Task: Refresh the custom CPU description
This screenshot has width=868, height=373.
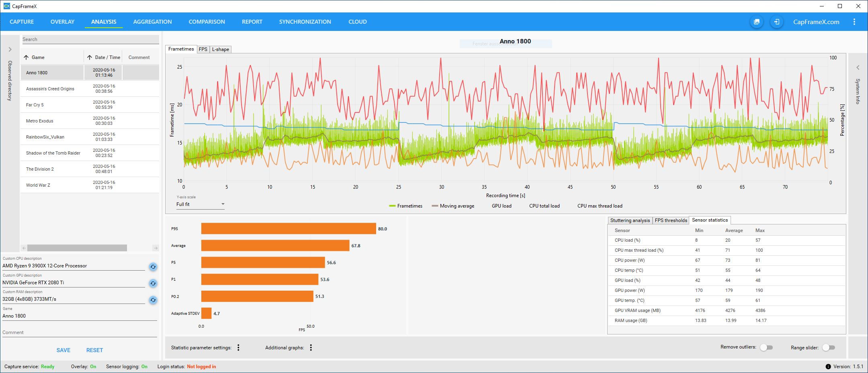Action: point(153,267)
